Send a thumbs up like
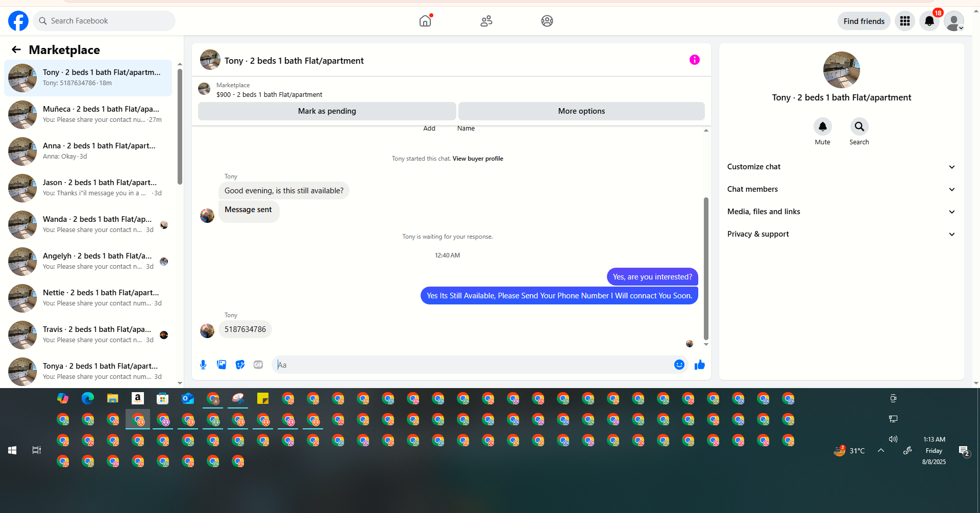 [x=700, y=365]
